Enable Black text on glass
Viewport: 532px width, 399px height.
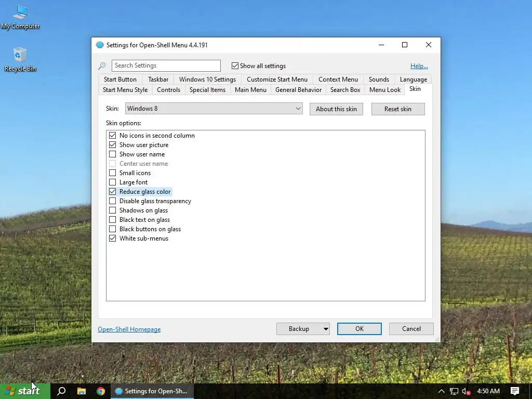click(112, 220)
